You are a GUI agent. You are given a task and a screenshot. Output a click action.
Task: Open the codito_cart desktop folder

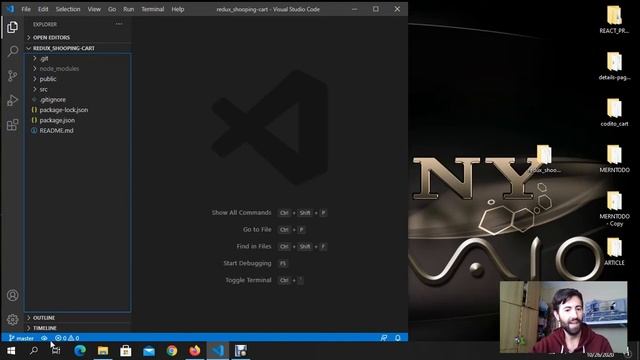click(614, 113)
